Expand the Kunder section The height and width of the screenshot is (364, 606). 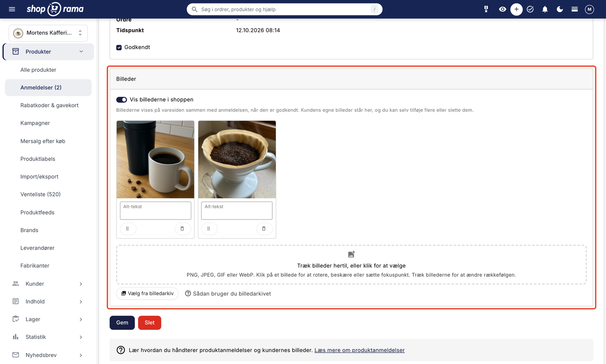pos(81,284)
